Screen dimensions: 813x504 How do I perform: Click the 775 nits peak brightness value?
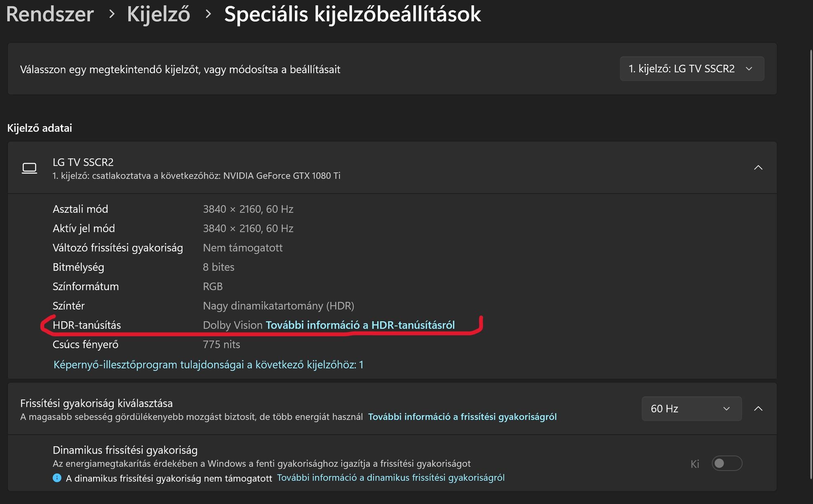[221, 345]
